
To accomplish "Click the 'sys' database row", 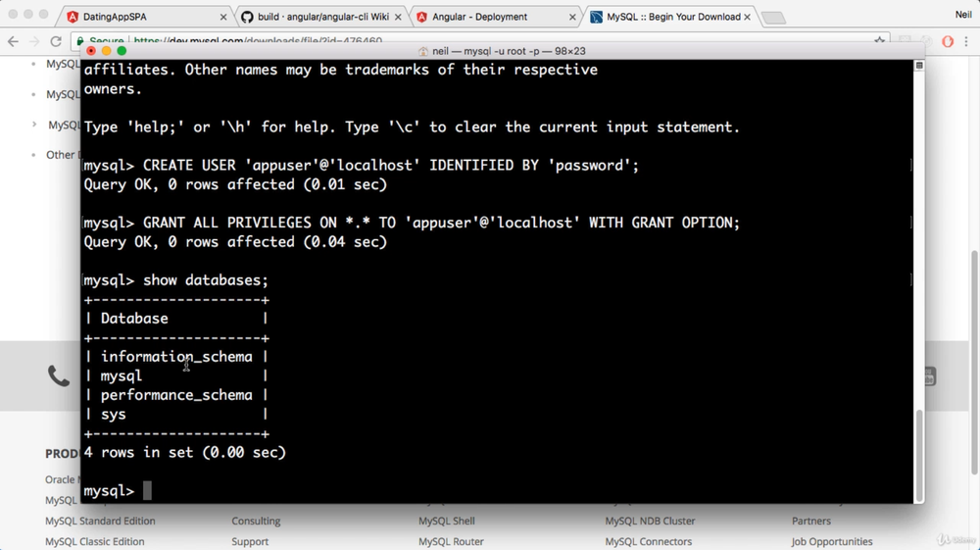I will (x=176, y=415).
